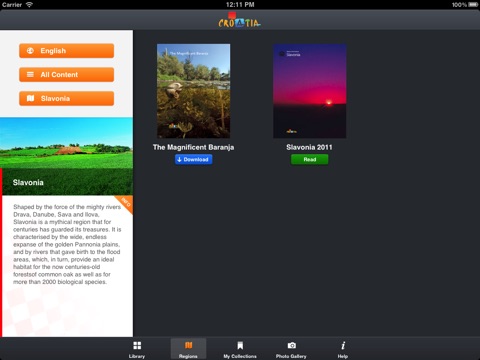
Task: Tap the orange INFO corner ribbon
Action: (x=126, y=202)
